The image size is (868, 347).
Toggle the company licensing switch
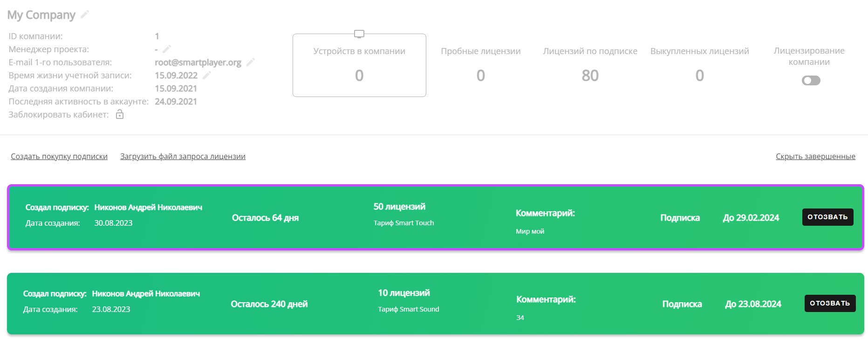coord(811,81)
